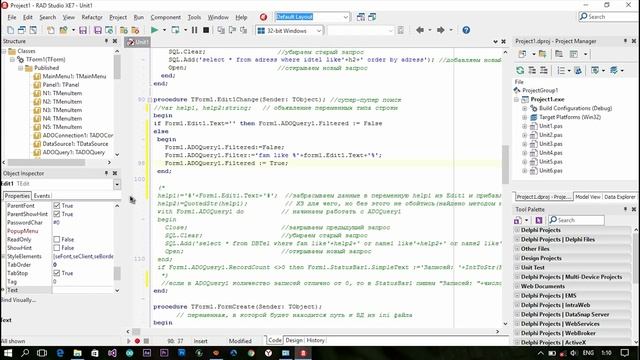Select MainMenu1: TMainMenu in Structure
Viewport: 640px width, 360px height.
click(74, 76)
